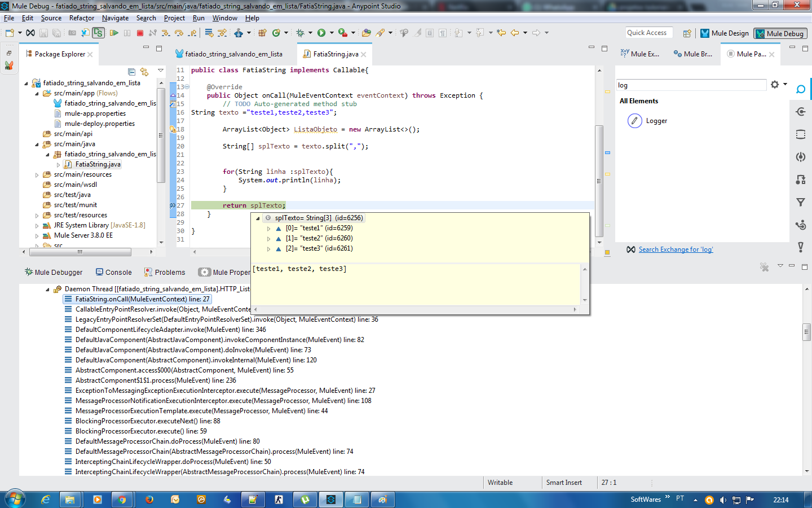Resume debugging with the green Resume icon
Screen dimensions: 812x508
[113, 32]
